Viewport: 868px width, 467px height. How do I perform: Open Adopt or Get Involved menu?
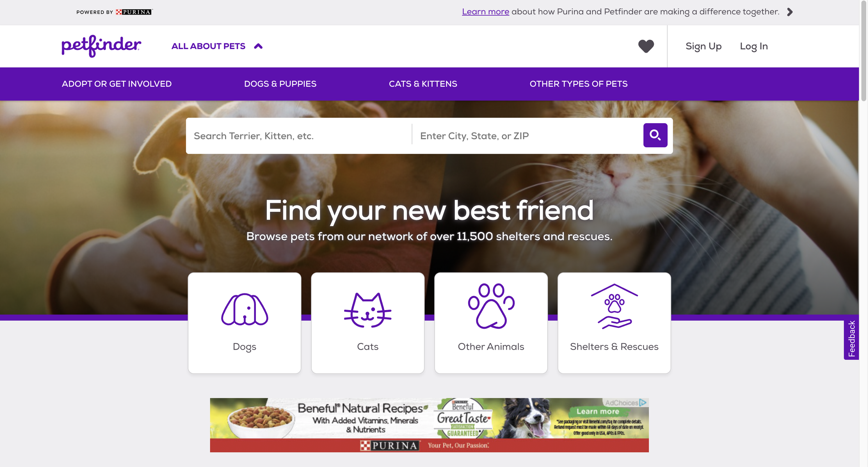117,84
